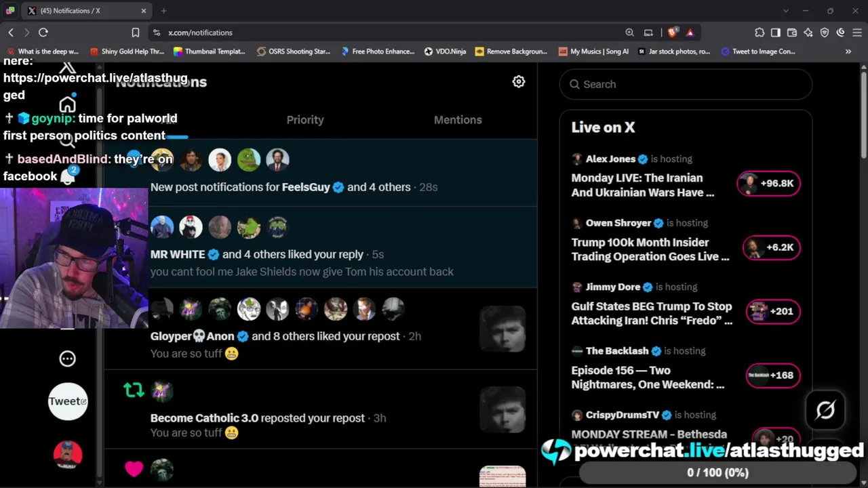This screenshot has width=868, height=488.
Task: Click the Brave profile icon in tab strip
Action: 10,11
